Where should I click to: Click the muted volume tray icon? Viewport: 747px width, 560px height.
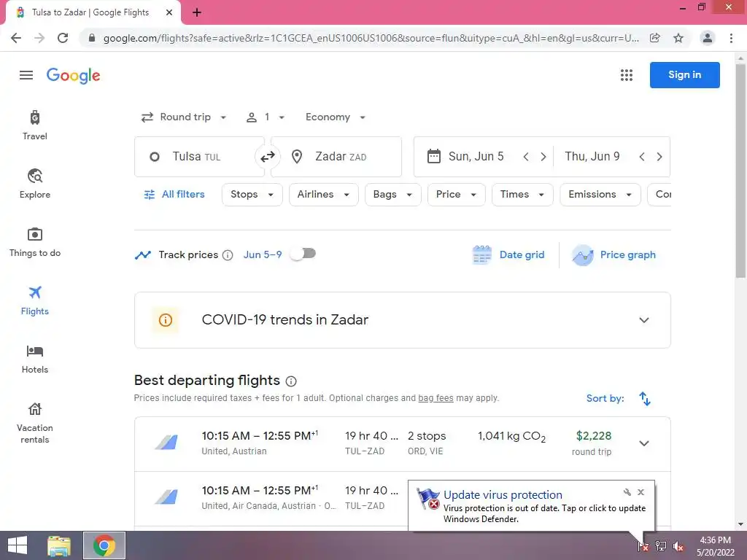tap(678, 547)
